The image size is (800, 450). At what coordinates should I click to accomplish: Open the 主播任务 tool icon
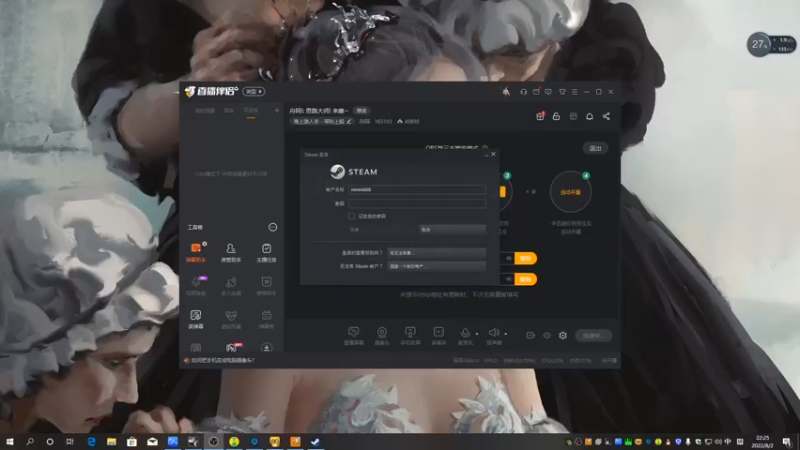tap(266, 252)
